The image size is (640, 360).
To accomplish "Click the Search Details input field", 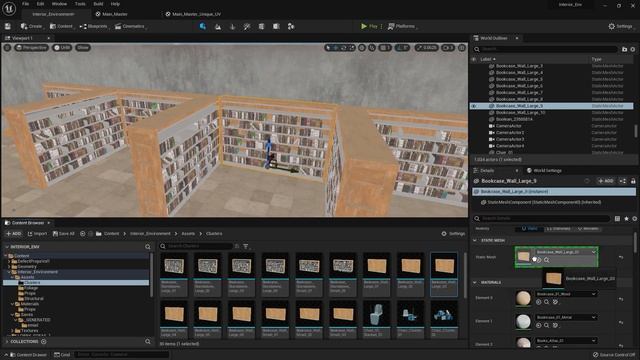I will [543, 219].
